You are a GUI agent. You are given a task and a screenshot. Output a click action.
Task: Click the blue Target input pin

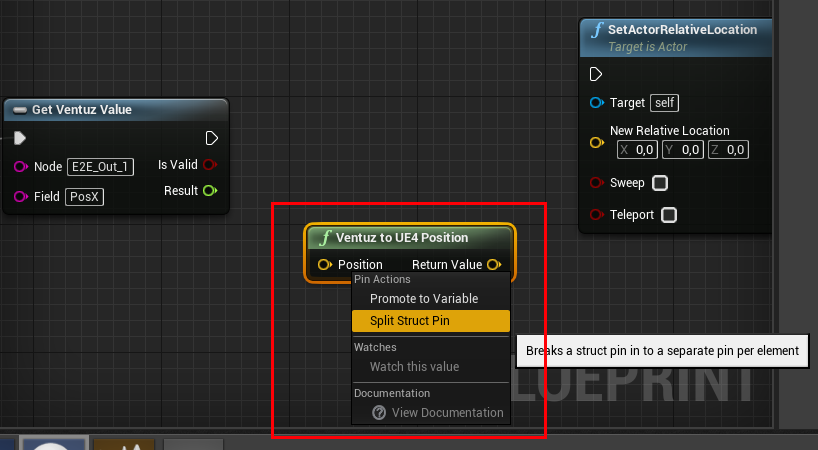(597, 102)
